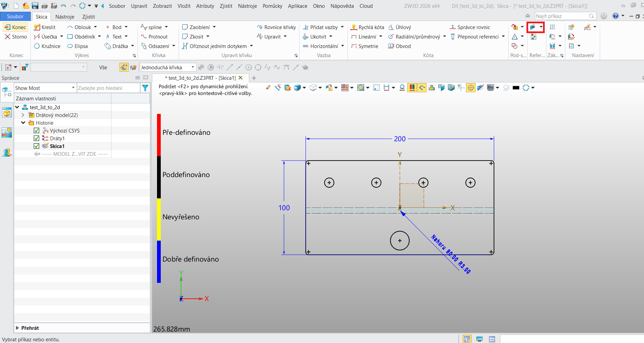Open the Show Most dropdown
The height and width of the screenshot is (343, 644).
click(45, 88)
